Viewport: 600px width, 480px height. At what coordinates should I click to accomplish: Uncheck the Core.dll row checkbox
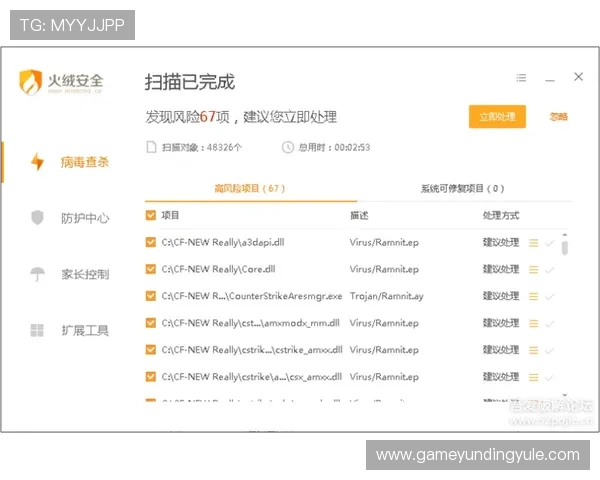[x=151, y=269]
